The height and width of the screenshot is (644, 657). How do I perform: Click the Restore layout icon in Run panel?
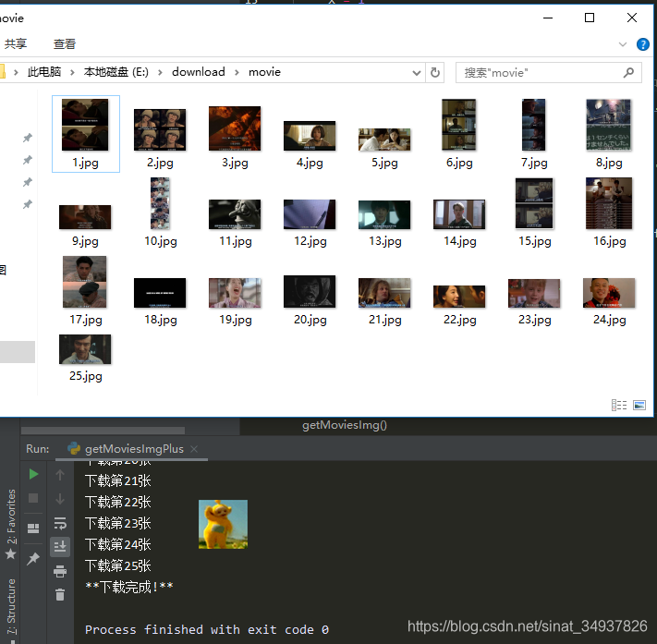click(x=33, y=529)
